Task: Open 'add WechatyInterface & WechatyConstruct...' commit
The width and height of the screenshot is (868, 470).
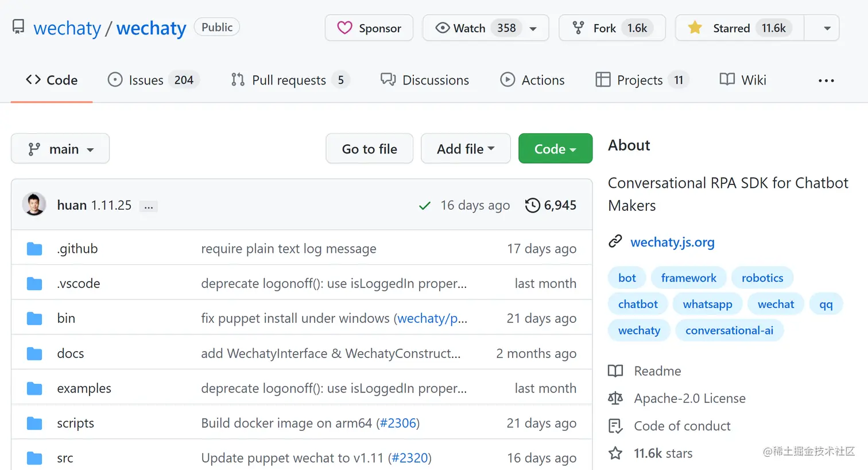Action: (331, 353)
